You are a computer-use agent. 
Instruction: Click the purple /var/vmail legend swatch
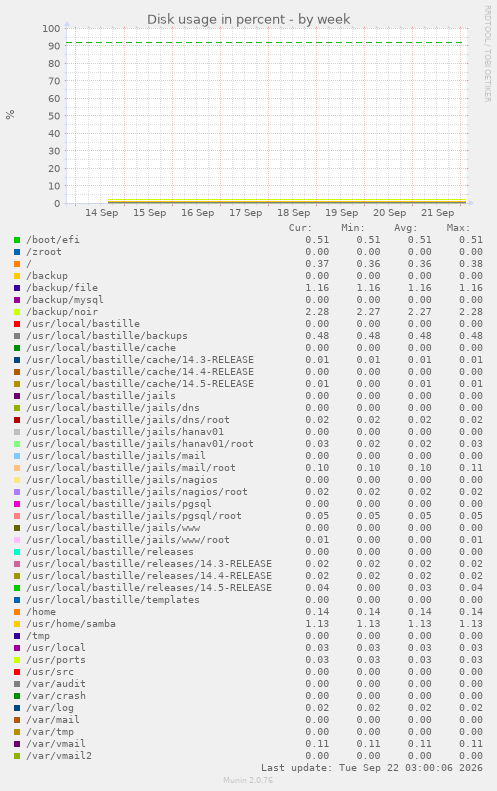[17, 744]
